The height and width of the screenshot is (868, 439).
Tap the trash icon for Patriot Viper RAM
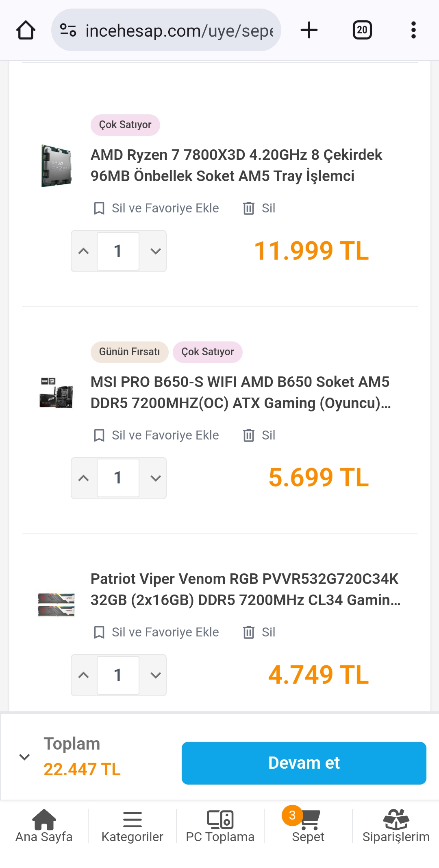tap(248, 632)
